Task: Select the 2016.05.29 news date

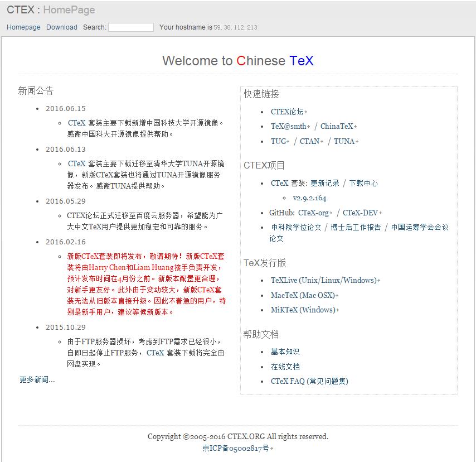Action: coord(66,201)
